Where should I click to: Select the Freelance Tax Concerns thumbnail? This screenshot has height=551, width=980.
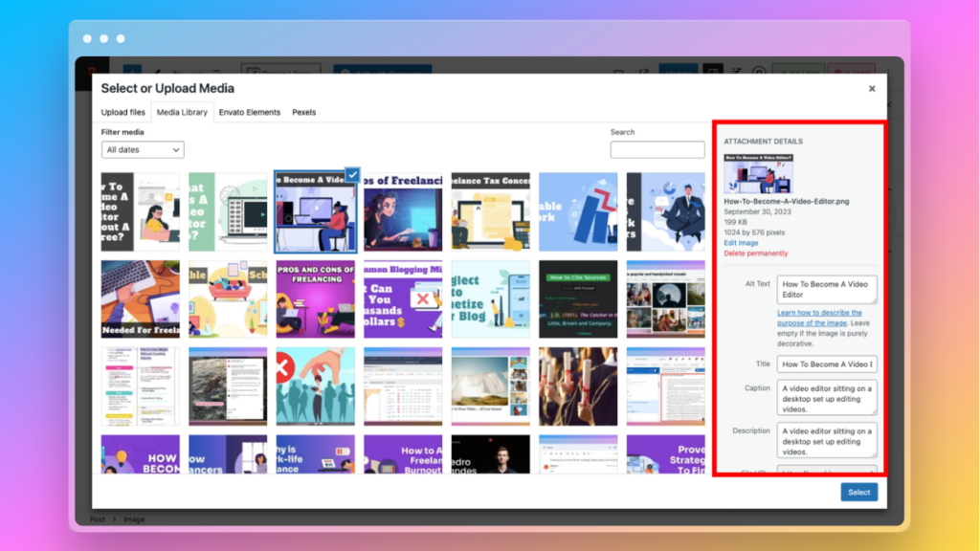click(490, 211)
